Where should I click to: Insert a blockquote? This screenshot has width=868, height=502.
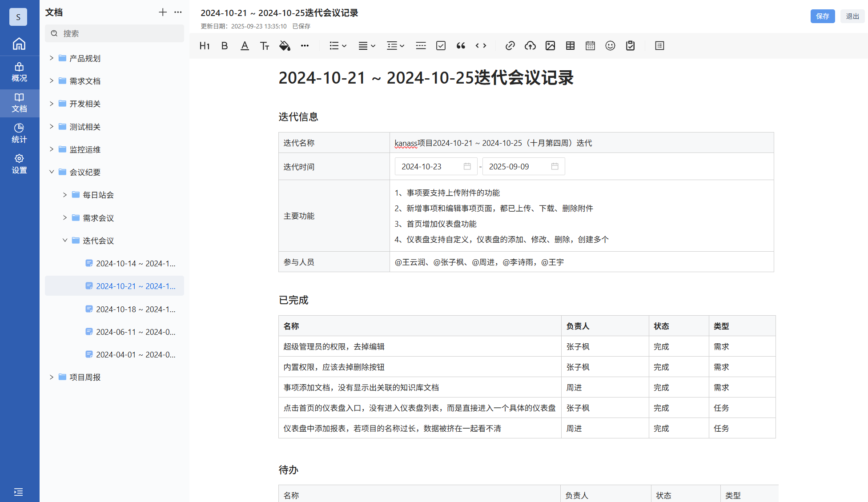(x=461, y=45)
